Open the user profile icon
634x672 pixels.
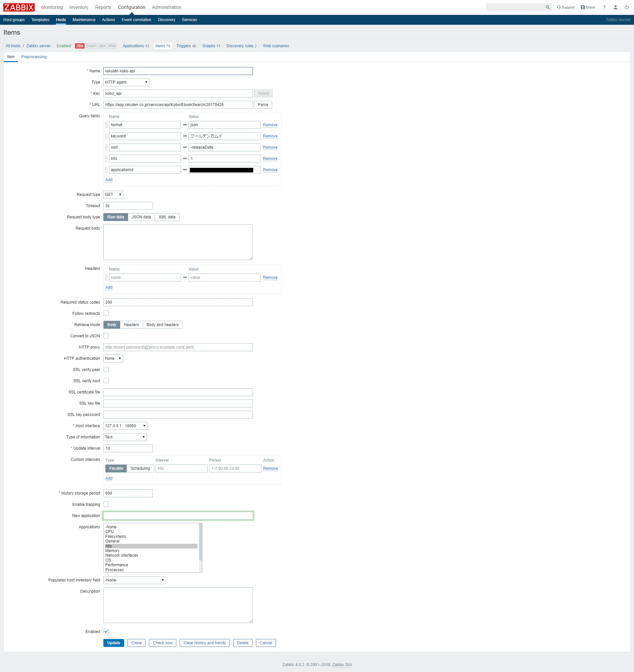(x=616, y=7)
